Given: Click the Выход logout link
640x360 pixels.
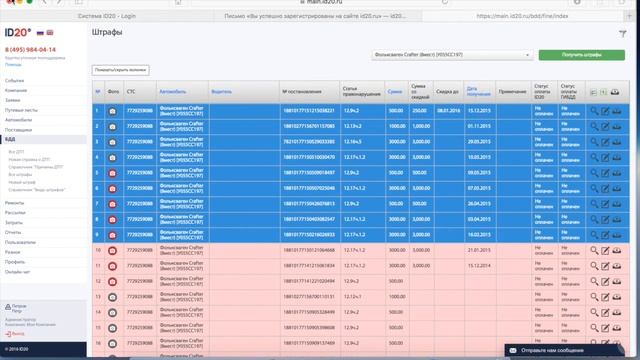Looking at the screenshot, I should pos(18,333).
